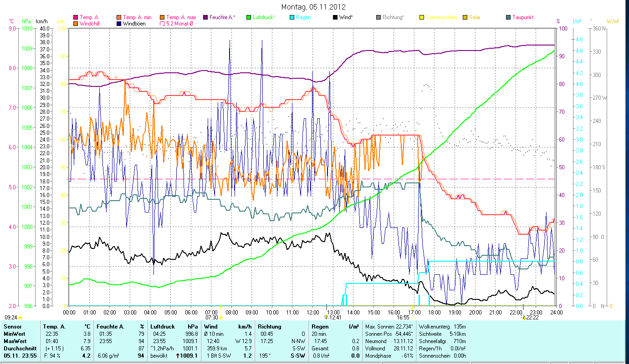Click the Wind header in data table

click(x=211, y=327)
